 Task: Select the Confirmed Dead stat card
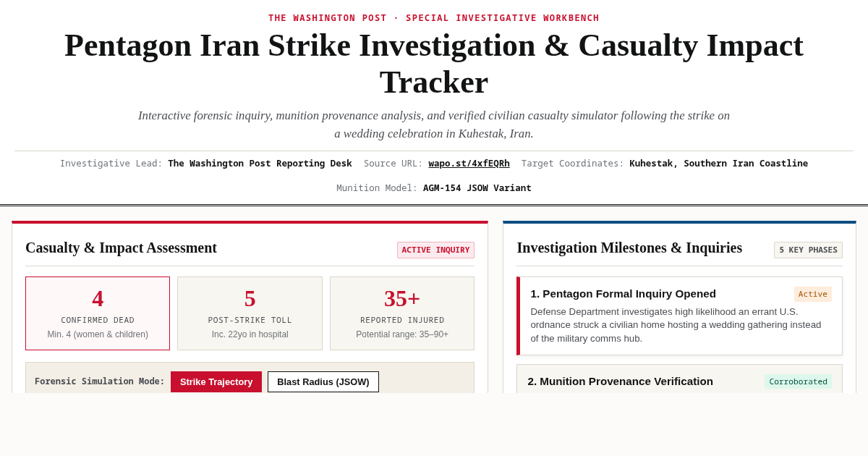[98, 313]
